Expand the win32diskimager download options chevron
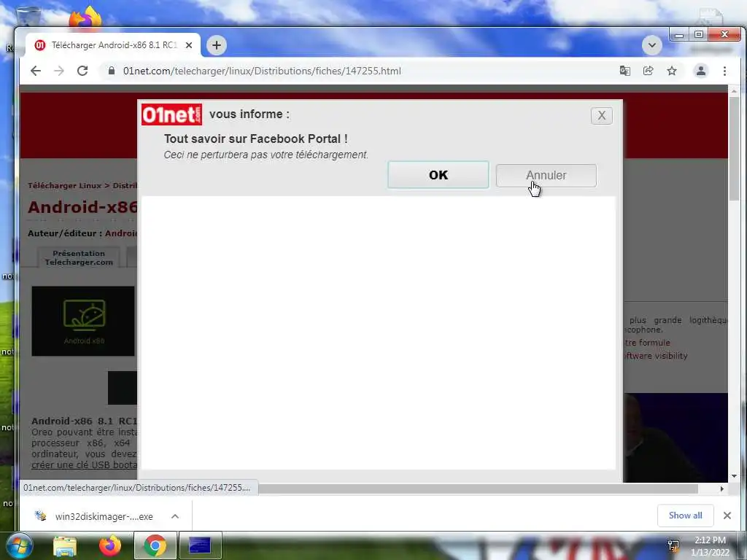 point(175,516)
